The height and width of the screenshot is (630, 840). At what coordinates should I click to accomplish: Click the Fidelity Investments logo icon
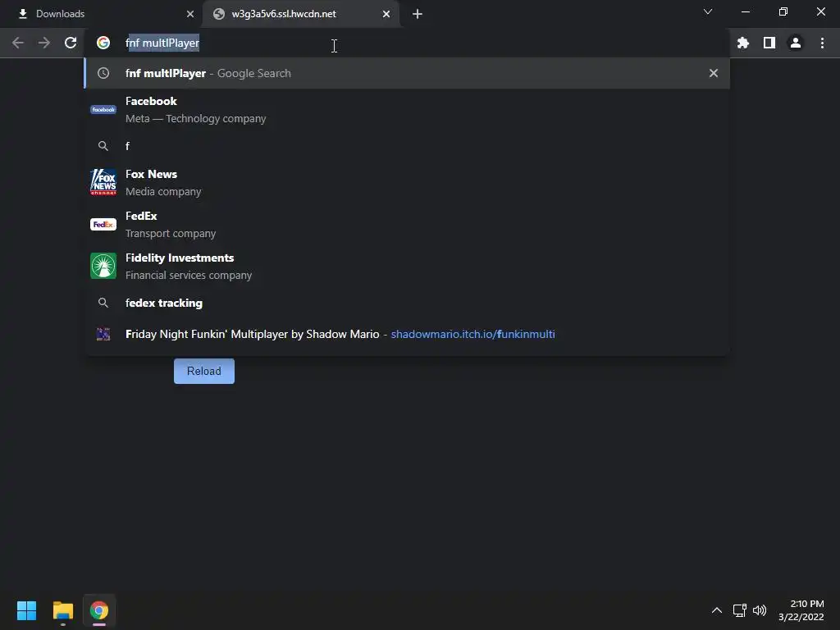[x=103, y=267]
